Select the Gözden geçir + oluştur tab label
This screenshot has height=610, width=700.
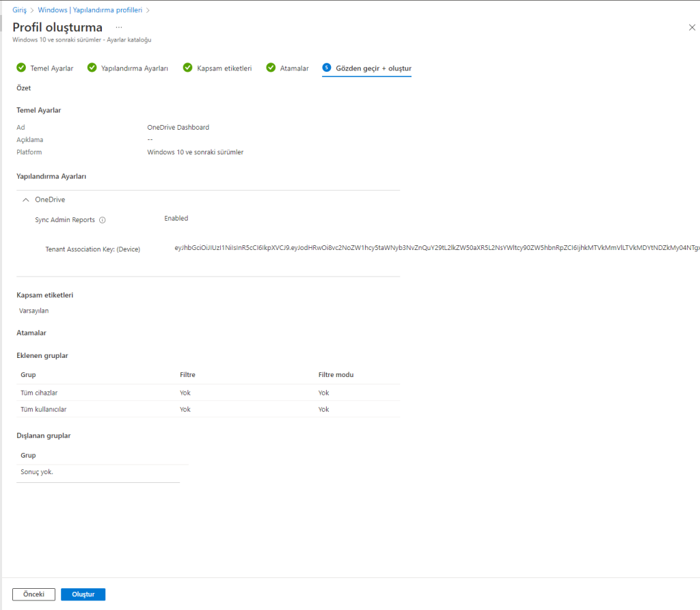tap(373, 68)
